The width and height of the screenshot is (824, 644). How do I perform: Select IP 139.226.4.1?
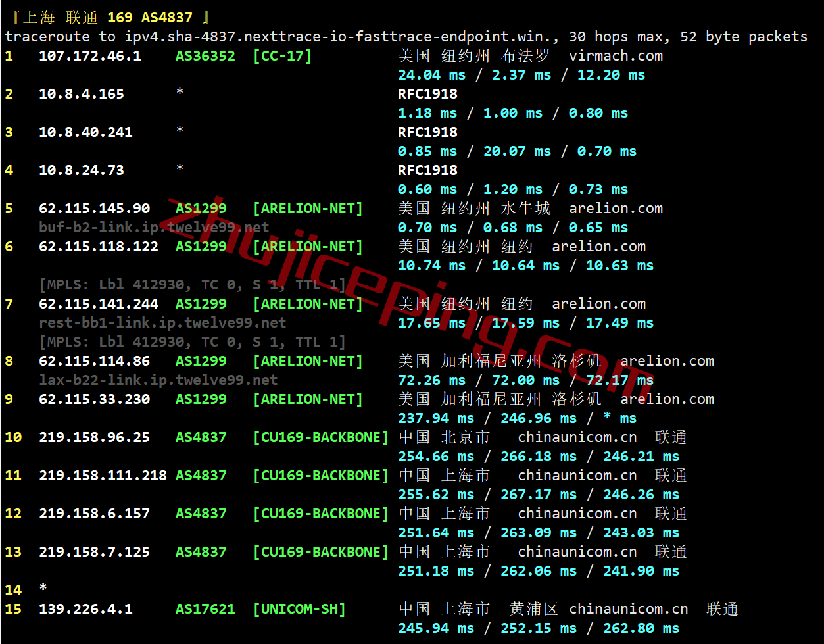[85, 609]
